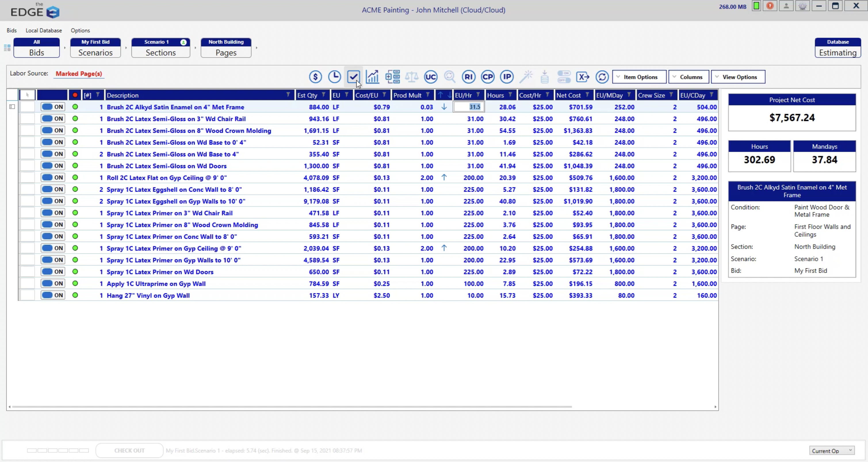Open the gear settings icon in title bar
This screenshot has height=462, width=868.
(x=803, y=6)
